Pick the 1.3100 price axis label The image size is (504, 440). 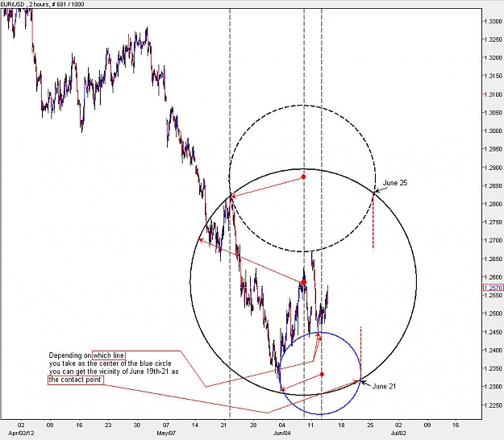click(494, 95)
